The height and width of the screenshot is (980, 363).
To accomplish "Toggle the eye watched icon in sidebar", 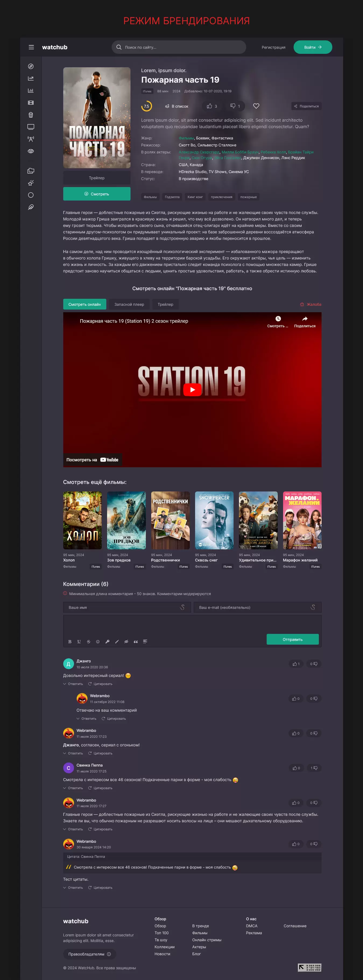I will tap(31, 151).
